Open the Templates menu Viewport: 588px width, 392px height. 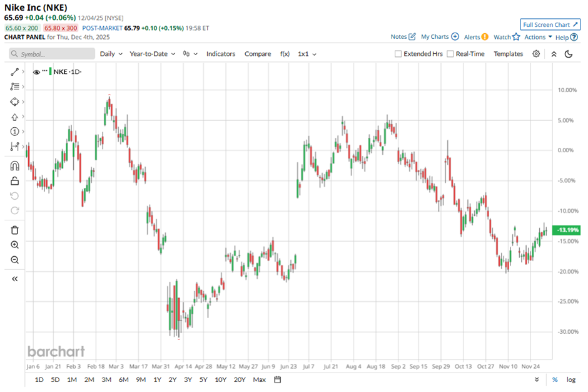tap(508, 54)
